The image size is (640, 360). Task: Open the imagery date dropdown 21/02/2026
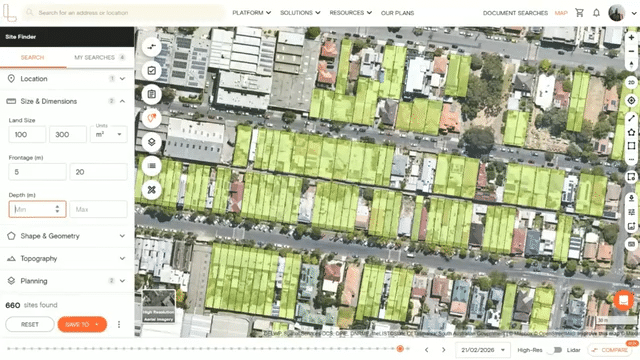(x=482, y=350)
